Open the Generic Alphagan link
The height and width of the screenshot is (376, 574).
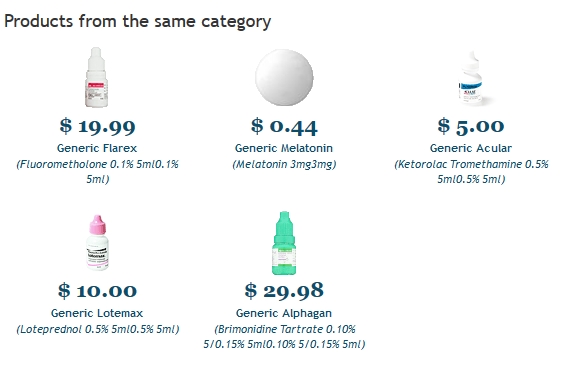[284, 313]
